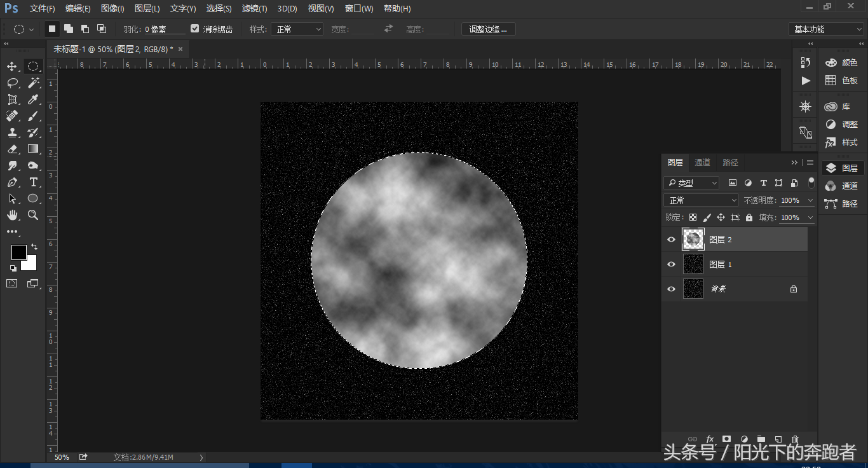This screenshot has width=868, height=468.
Task: Close the 未标题-1 document tab
Action: pyautogui.click(x=180, y=49)
